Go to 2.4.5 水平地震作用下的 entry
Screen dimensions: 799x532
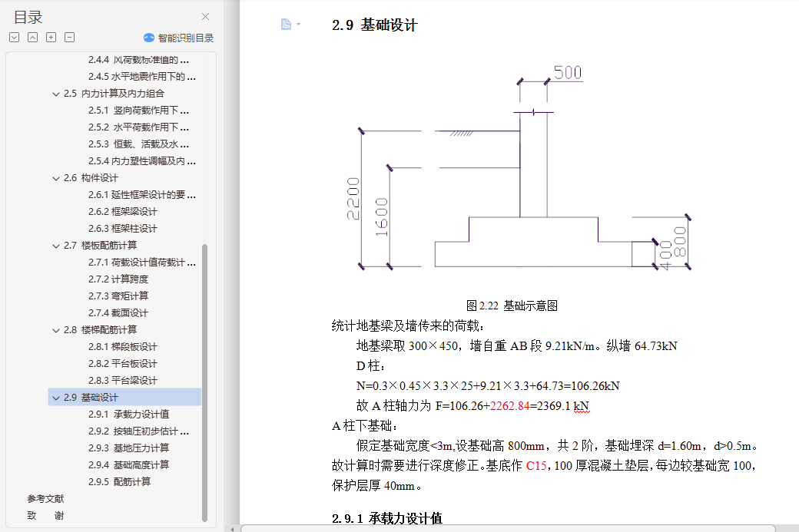(142, 77)
